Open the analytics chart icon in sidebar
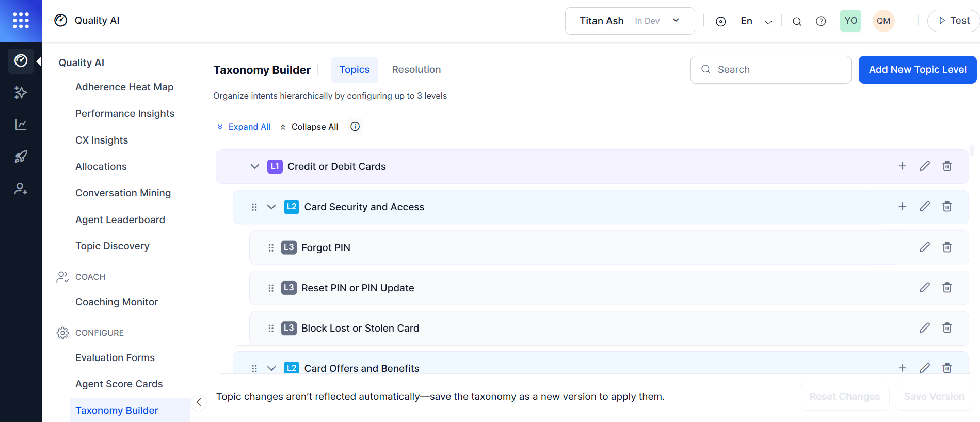980x422 pixels. (21, 124)
